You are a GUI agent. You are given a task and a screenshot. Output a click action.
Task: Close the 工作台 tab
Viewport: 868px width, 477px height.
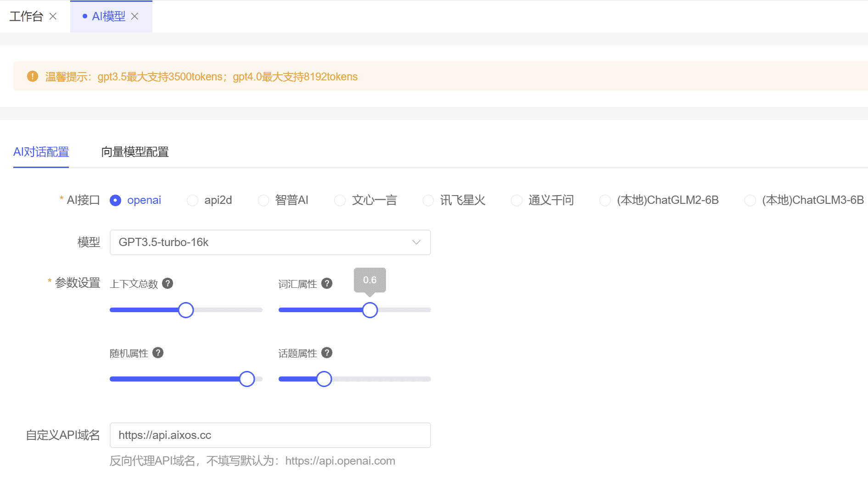click(x=53, y=17)
